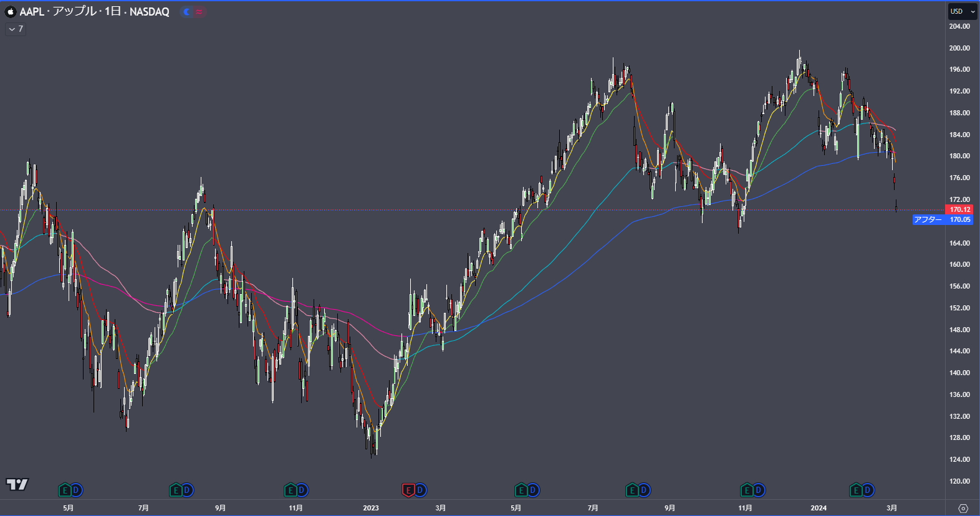
Task: Click the 140.00 price scale label
Action: click(x=959, y=373)
